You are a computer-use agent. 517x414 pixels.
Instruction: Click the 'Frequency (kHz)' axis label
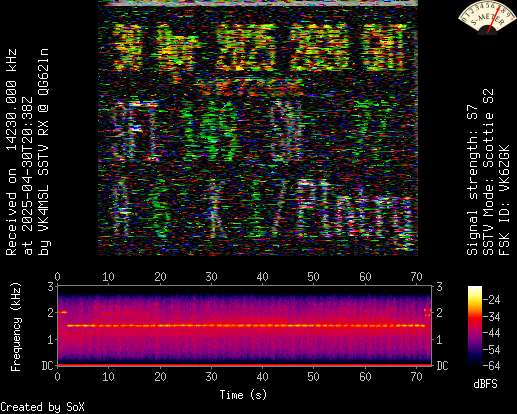(16, 327)
